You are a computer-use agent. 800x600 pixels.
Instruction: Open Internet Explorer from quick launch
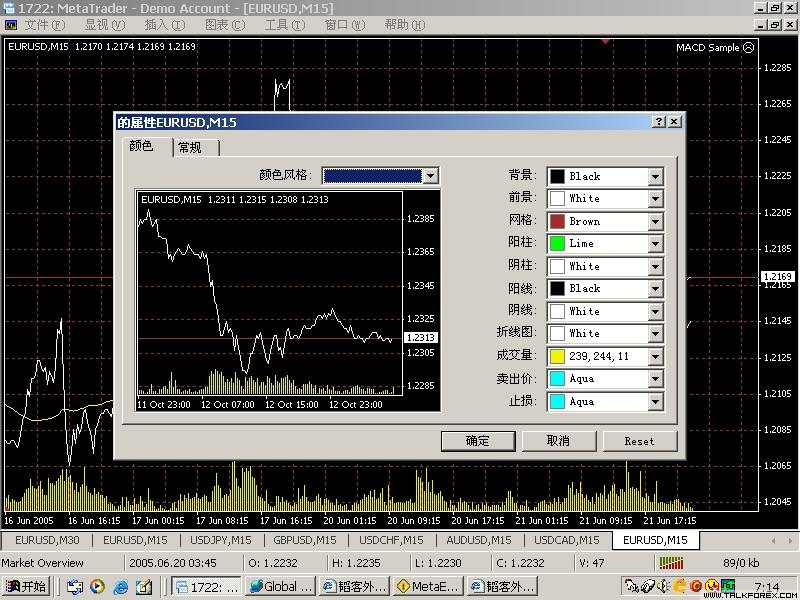point(121,587)
